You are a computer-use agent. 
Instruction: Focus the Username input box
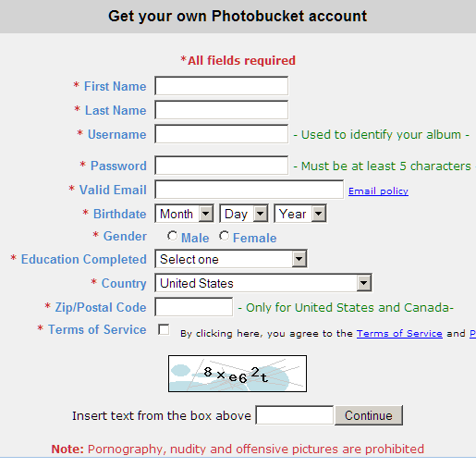point(222,134)
